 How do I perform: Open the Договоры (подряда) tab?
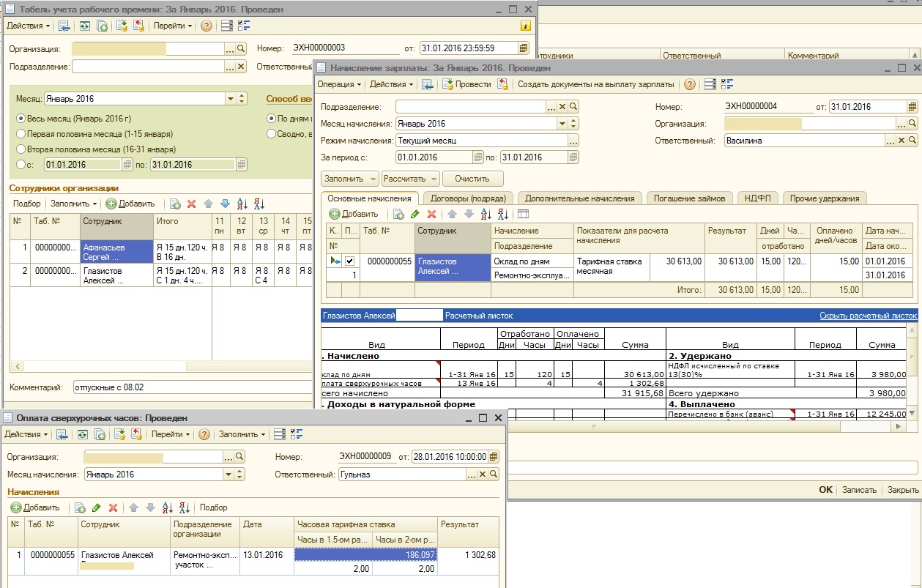(x=466, y=198)
